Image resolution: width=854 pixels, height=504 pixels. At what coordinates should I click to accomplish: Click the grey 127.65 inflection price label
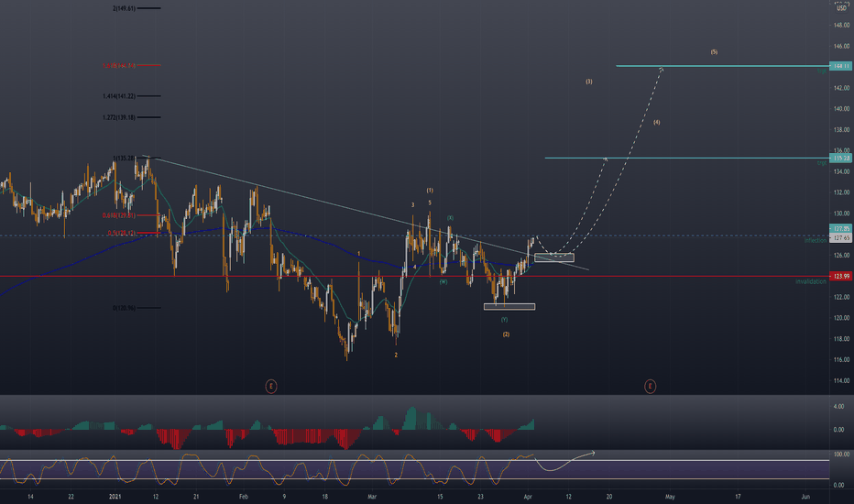(841, 237)
